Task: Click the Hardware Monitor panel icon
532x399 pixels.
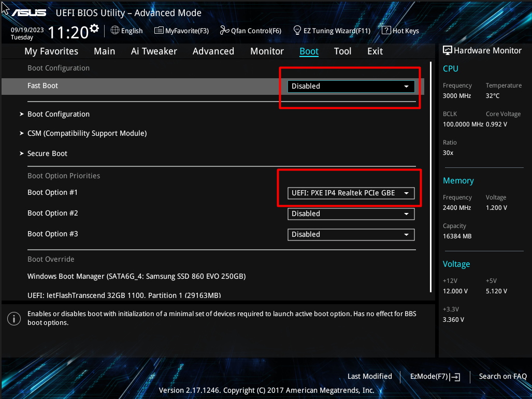Action: pos(447,50)
